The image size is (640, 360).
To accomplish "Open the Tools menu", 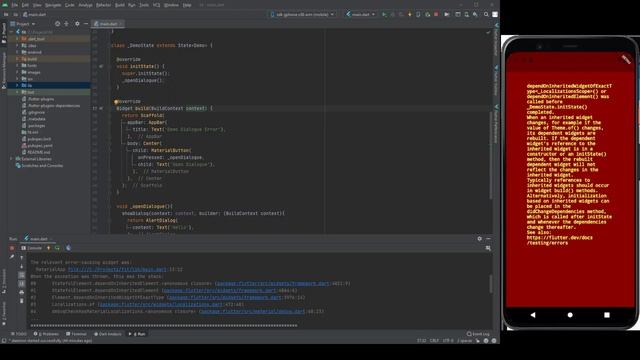I will tap(144, 5).
